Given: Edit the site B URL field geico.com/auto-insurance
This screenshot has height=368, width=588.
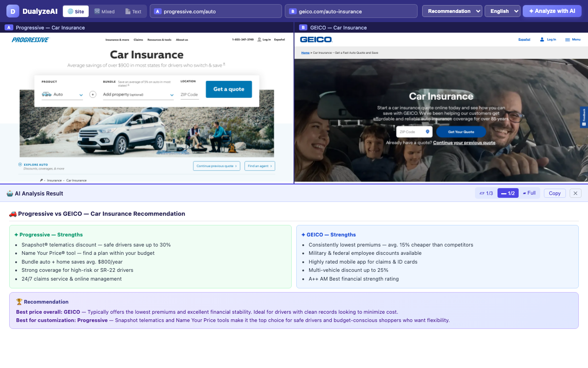Looking at the screenshot, I should [351, 11].
